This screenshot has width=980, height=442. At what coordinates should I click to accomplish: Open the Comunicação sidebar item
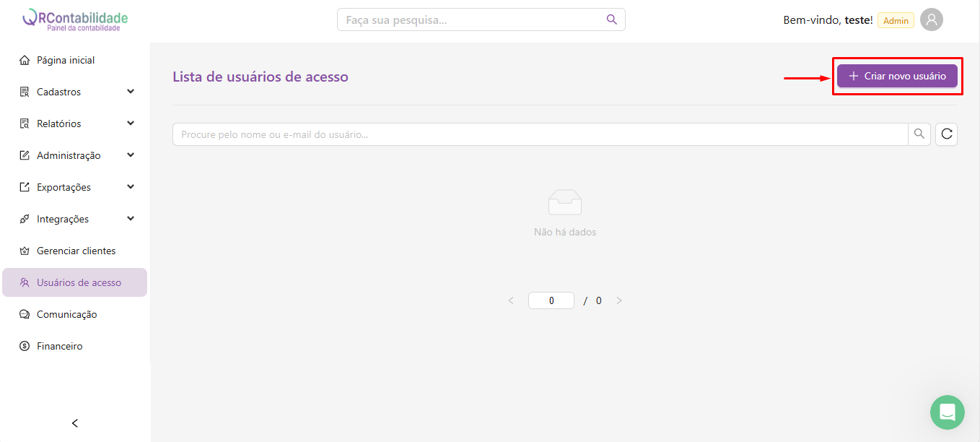tap(66, 314)
